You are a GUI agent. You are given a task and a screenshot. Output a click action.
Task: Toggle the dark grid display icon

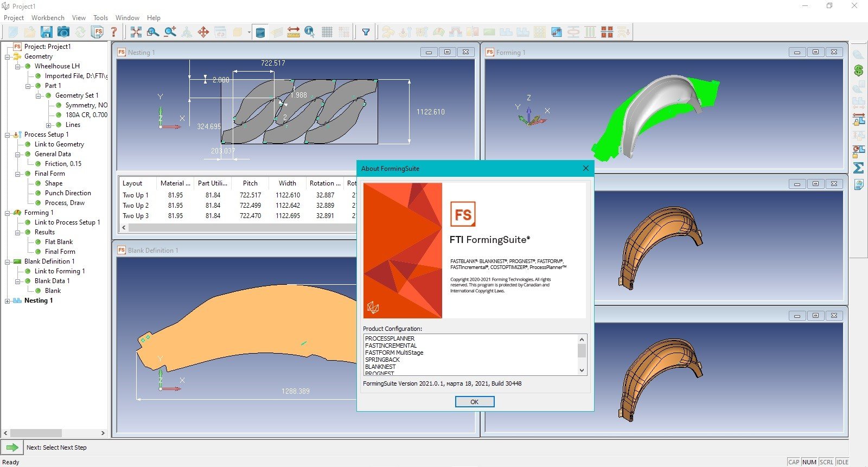[x=327, y=32]
